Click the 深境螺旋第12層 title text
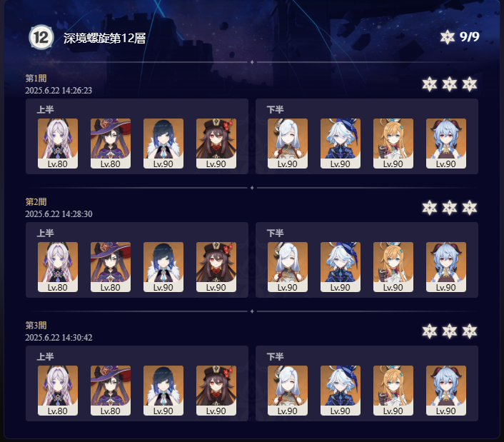 coord(104,39)
